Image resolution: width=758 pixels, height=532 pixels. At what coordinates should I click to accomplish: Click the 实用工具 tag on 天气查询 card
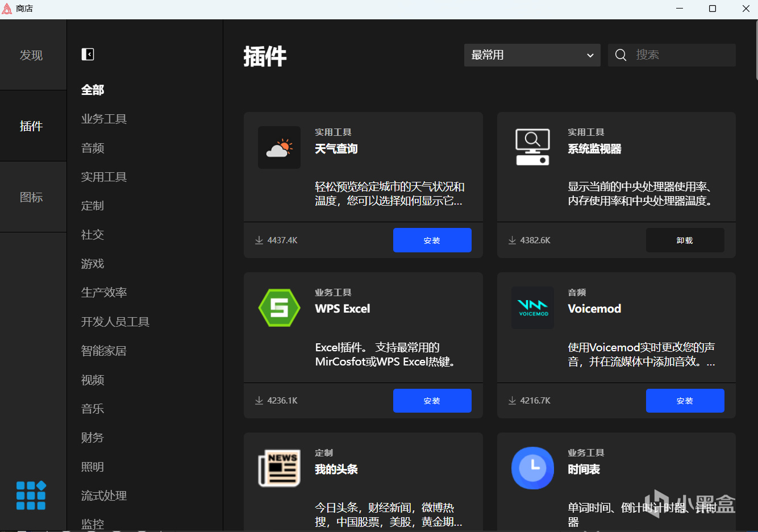334,132
